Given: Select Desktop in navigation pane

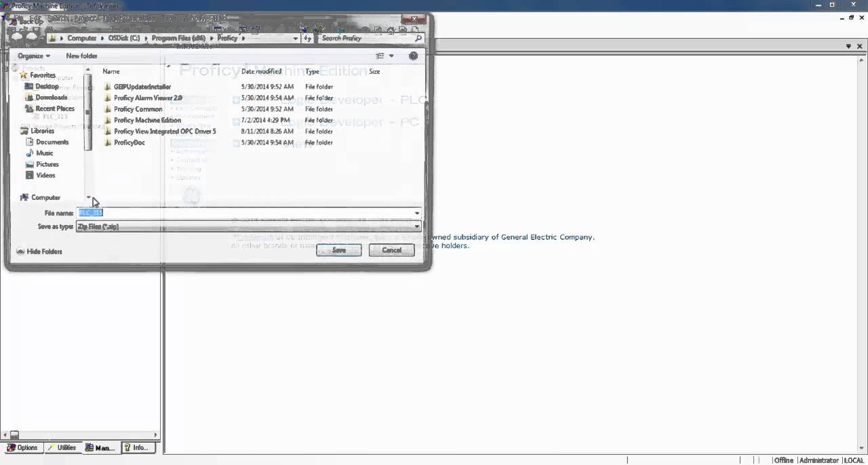Looking at the screenshot, I should [x=47, y=87].
